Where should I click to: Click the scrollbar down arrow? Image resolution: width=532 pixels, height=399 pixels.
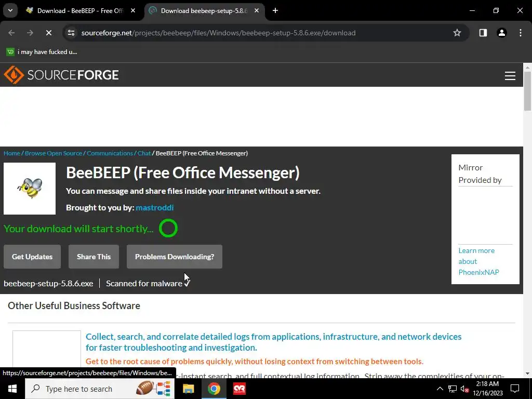(x=528, y=374)
